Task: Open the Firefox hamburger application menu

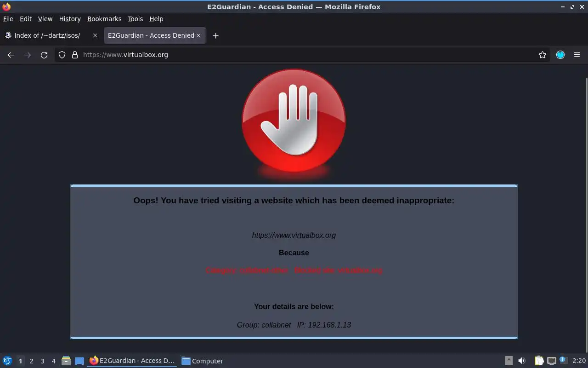Action: point(577,55)
